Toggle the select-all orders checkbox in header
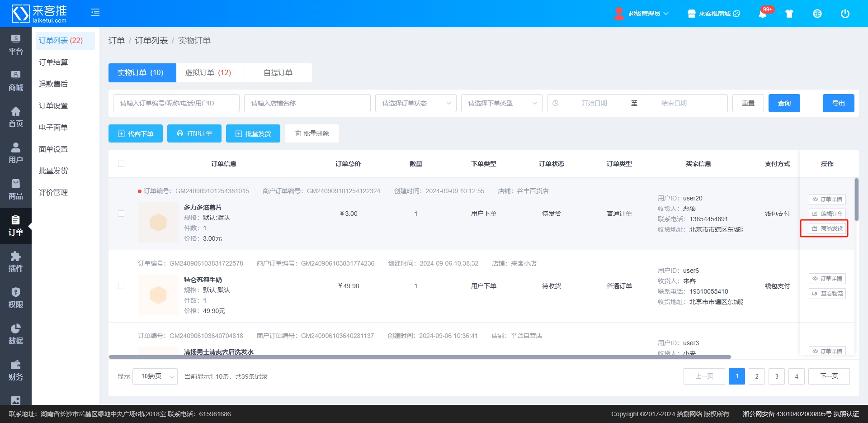Screen dimensions: 868x423 click(121, 164)
